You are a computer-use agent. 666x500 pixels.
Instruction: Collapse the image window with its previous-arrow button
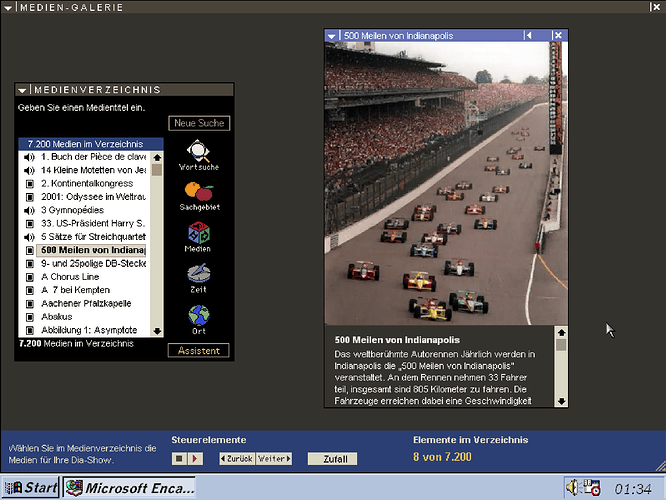[x=528, y=35]
